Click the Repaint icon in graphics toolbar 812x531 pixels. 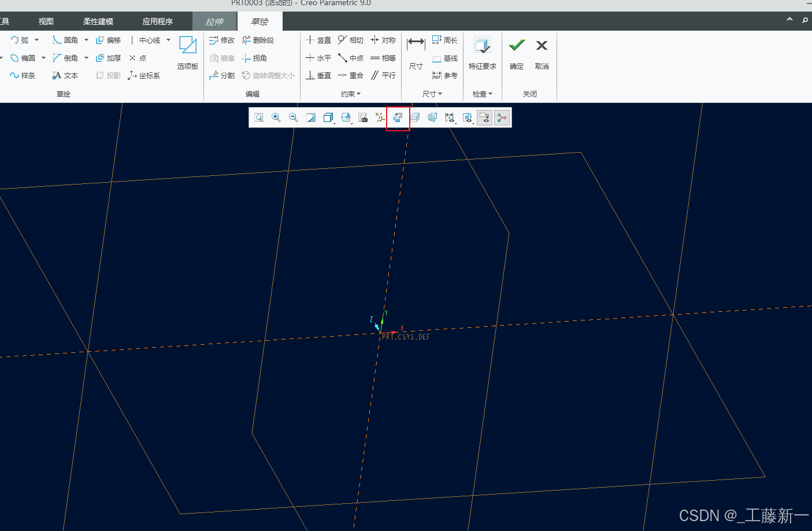click(x=311, y=117)
